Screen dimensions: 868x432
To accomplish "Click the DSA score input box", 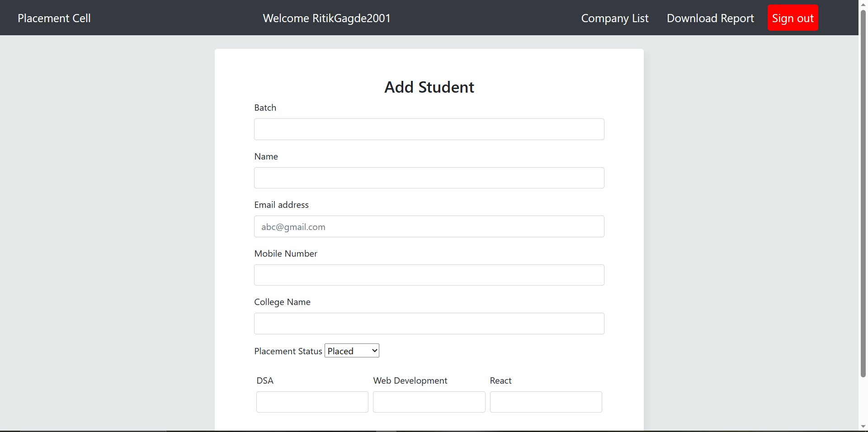I will pyautogui.click(x=312, y=402).
